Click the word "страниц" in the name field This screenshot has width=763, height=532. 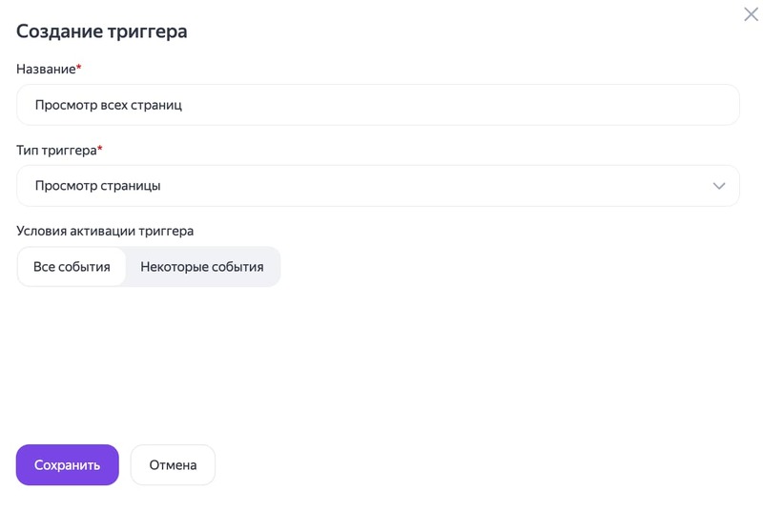[157, 105]
